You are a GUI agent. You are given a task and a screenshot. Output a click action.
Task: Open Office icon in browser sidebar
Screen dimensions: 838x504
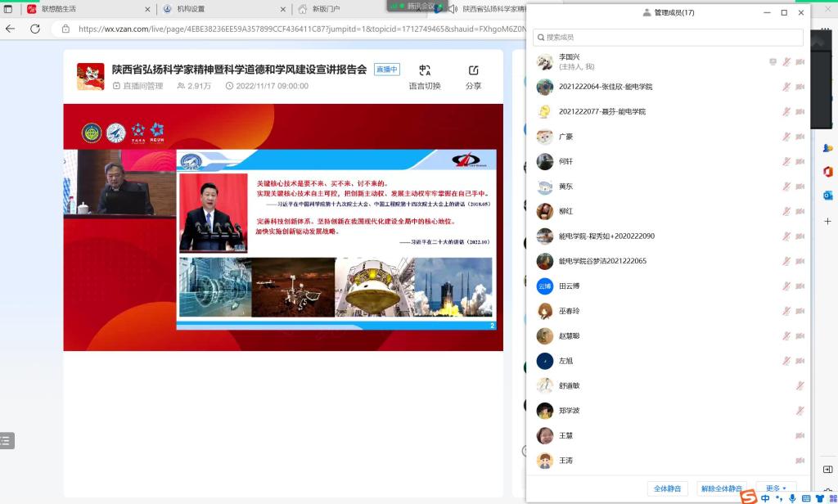[x=827, y=171]
